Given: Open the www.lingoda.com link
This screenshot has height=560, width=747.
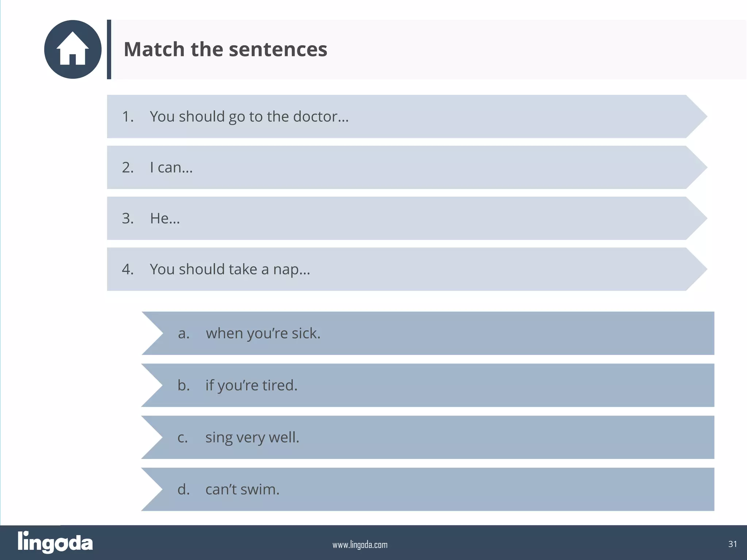Looking at the screenshot, I should 360,545.
